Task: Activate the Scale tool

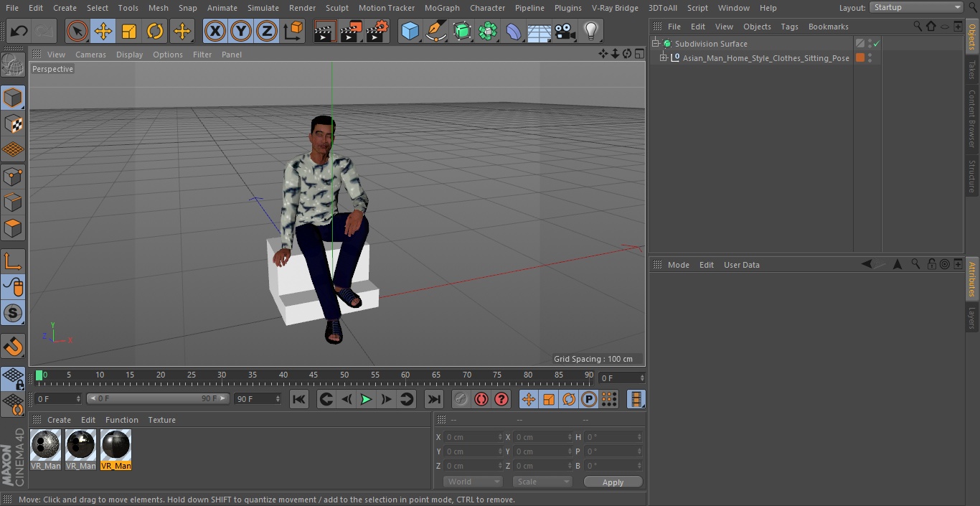Action: 129,32
